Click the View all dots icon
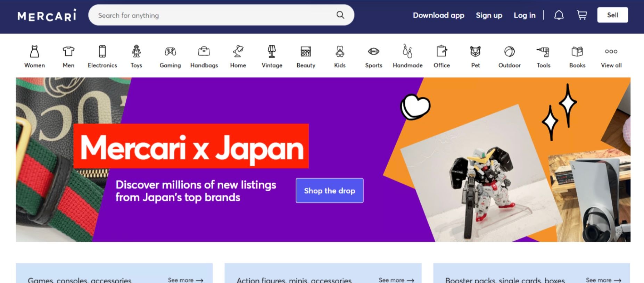This screenshot has width=644, height=283. tap(611, 51)
